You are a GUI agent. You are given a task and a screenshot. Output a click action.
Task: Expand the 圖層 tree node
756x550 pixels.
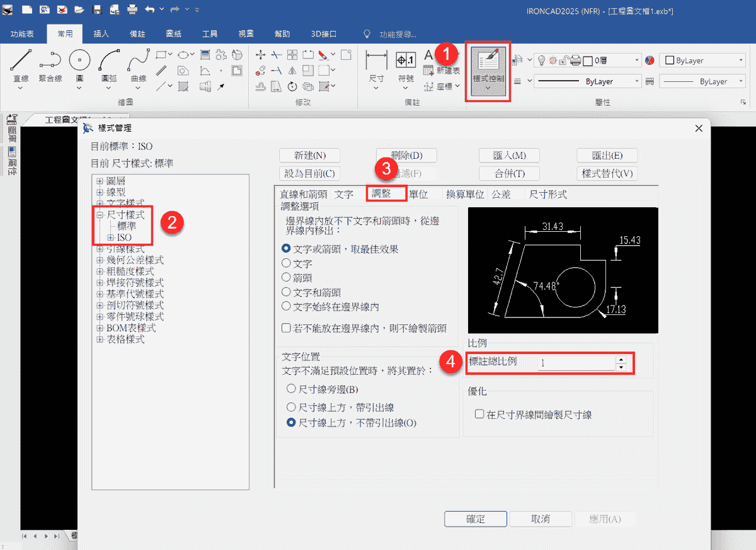click(x=100, y=181)
